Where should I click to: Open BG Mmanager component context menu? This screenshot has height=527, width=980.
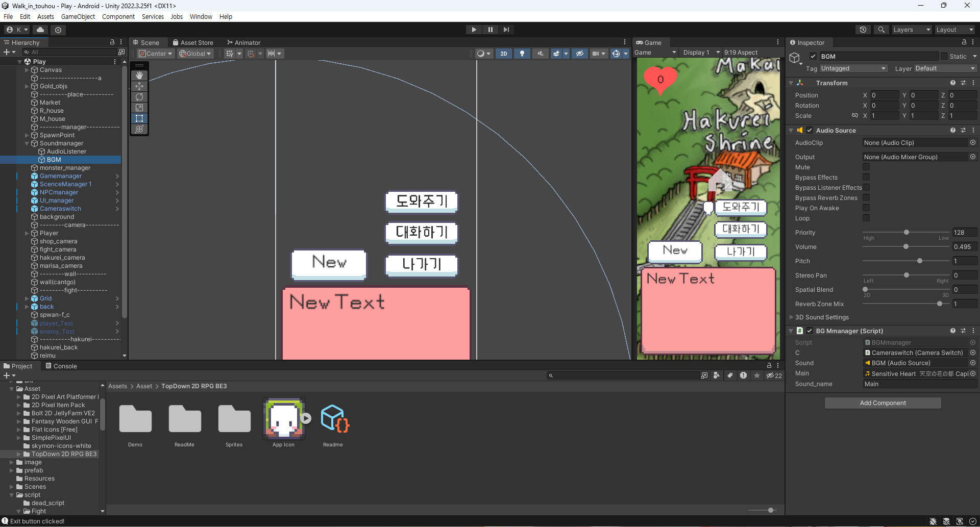(x=973, y=331)
